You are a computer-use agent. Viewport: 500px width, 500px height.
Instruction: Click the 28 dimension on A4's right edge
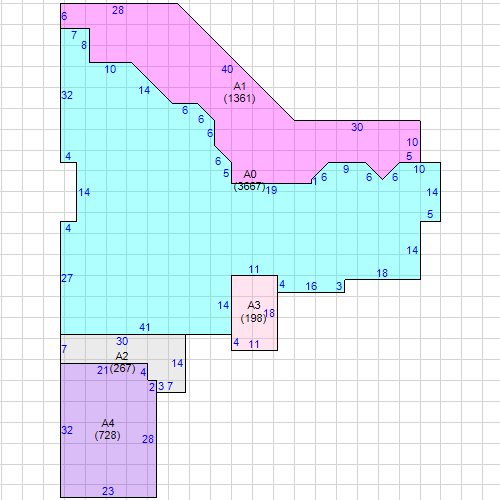tap(148, 439)
